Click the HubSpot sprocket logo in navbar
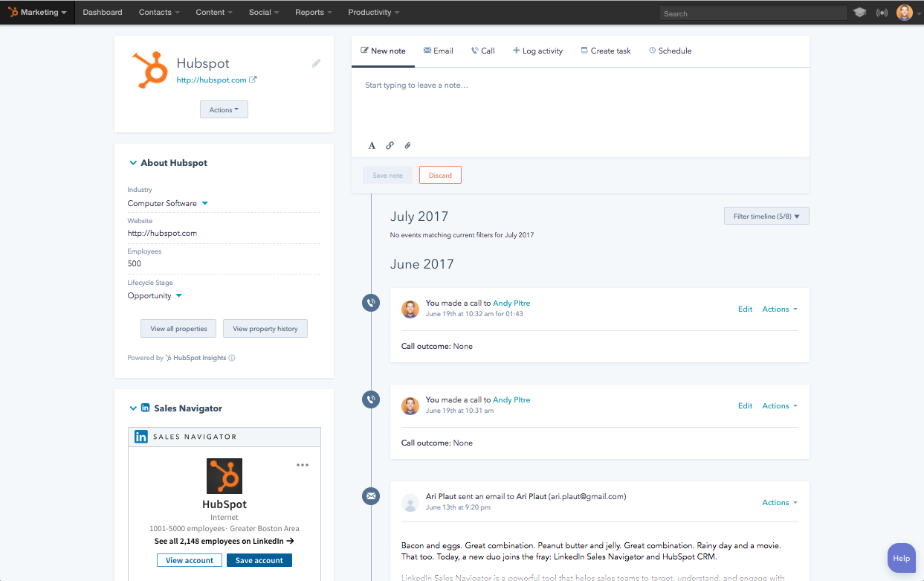The image size is (924, 581). click(x=13, y=12)
